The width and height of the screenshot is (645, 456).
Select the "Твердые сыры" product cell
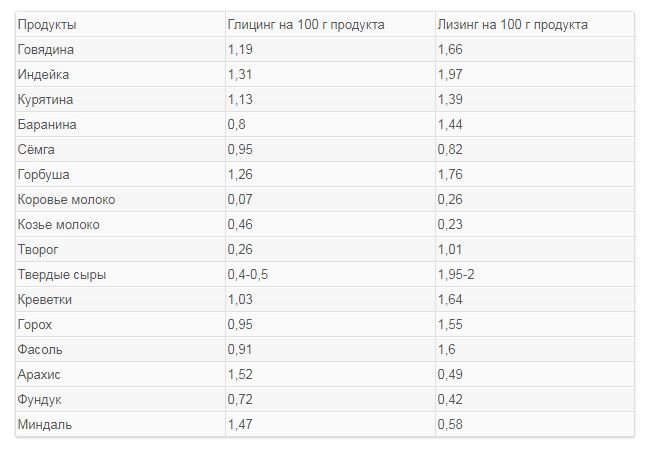tap(61, 274)
